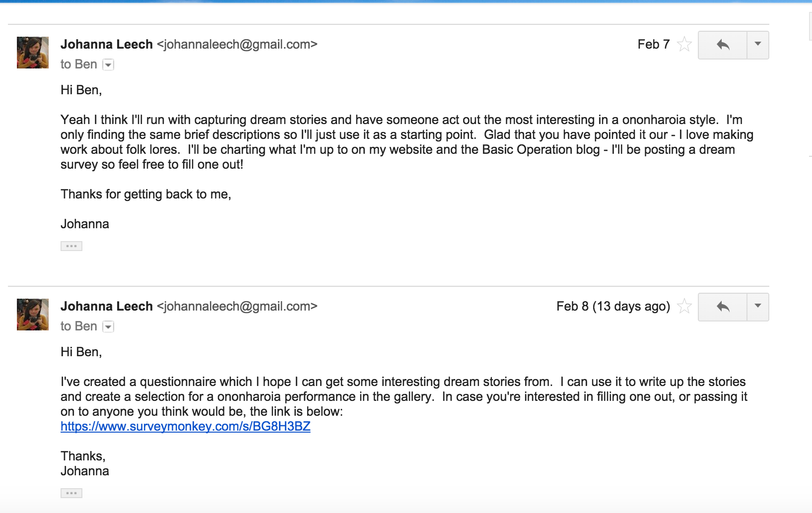812x513 pixels.
Task: Click the "Hi Ben," greeting in Feb 7 email
Action: (x=81, y=90)
